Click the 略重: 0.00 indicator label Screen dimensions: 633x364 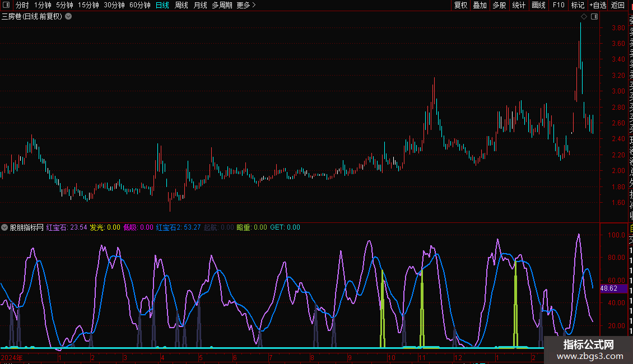252,227
